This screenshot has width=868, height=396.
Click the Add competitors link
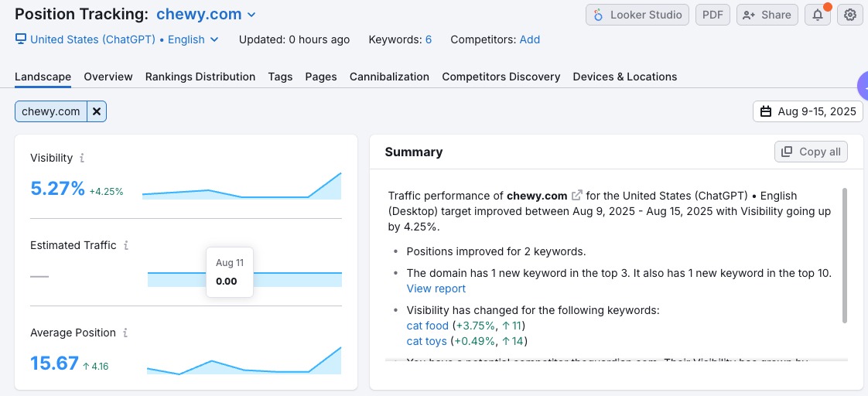(x=530, y=39)
